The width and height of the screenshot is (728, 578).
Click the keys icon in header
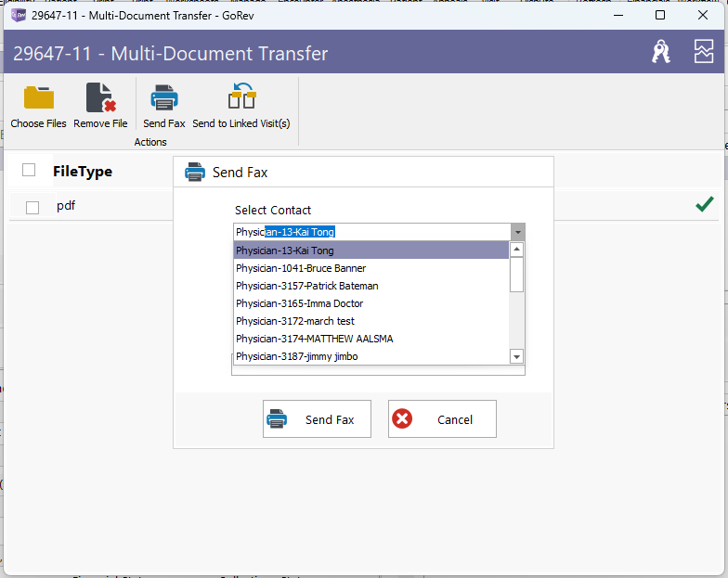(660, 53)
